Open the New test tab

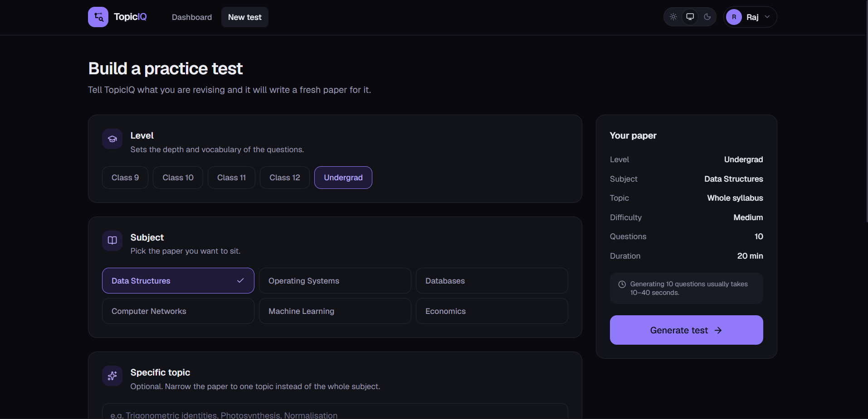coord(245,17)
